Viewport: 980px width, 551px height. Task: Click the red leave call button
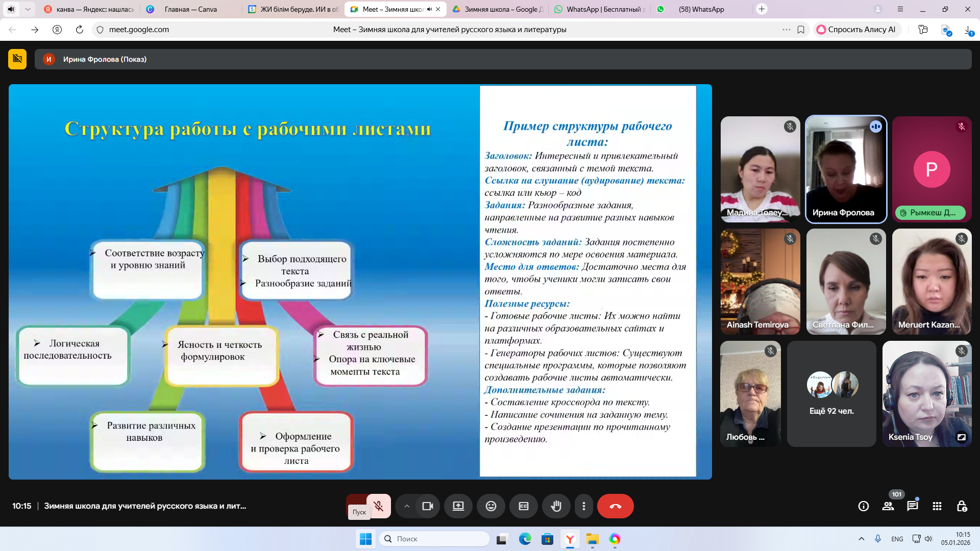pyautogui.click(x=615, y=506)
